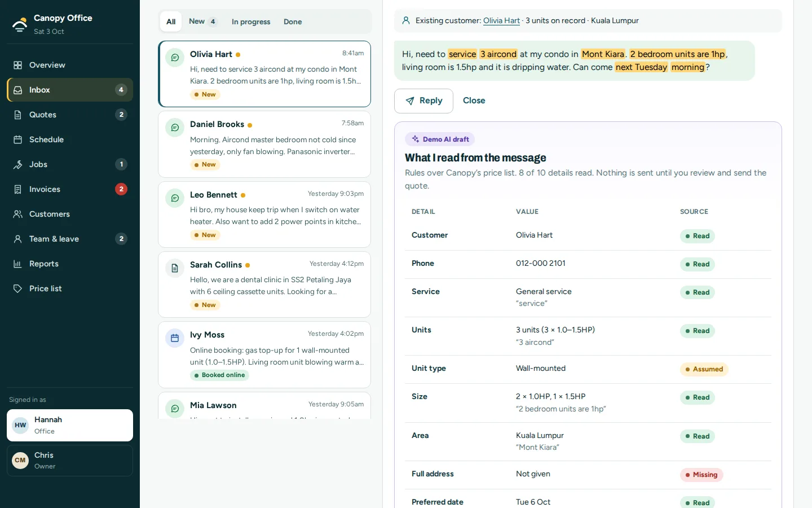This screenshot has height=508, width=812.
Task: Open Olivia Hart customer profile link
Action: click(501, 20)
